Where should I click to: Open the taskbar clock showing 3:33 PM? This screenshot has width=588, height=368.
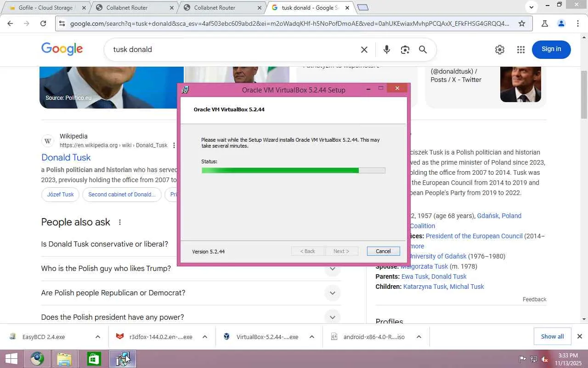568,359
